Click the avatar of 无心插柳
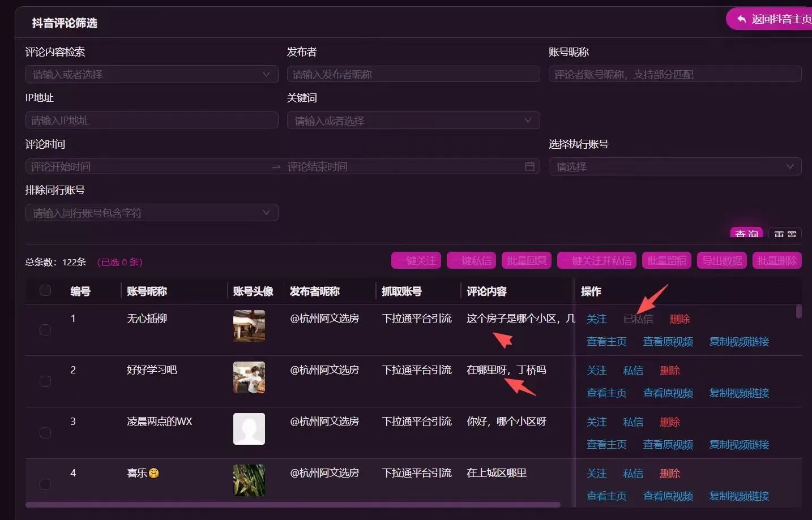 click(x=249, y=326)
